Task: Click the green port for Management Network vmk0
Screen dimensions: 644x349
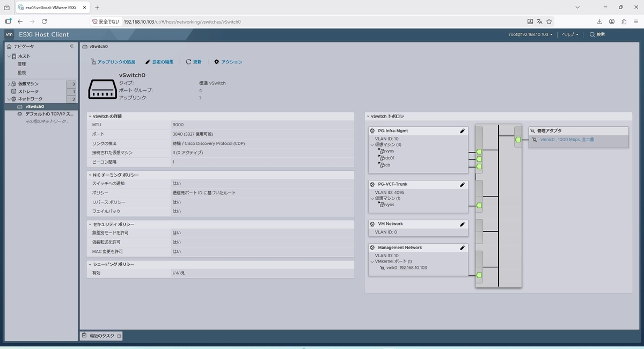Action: 479,275
